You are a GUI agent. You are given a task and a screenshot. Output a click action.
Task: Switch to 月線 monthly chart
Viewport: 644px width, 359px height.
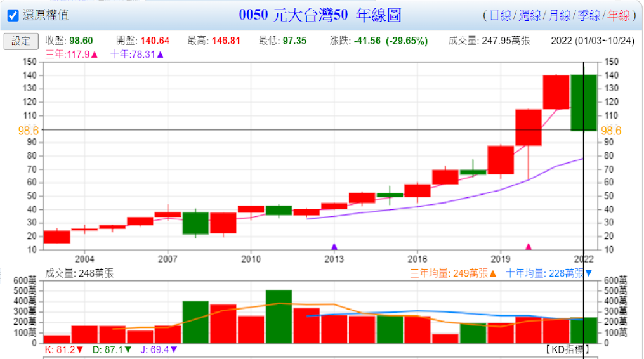pyautogui.click(x=560, y=16)
